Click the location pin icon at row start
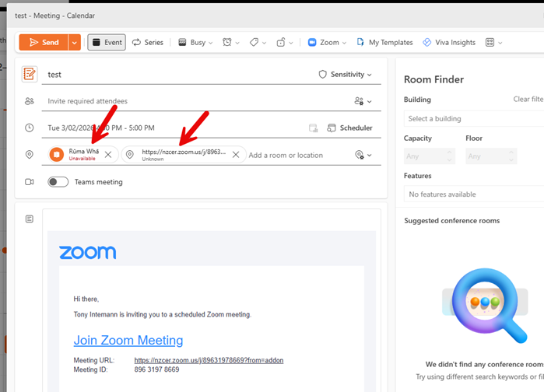The image size is (544, 392). point(30,155)
